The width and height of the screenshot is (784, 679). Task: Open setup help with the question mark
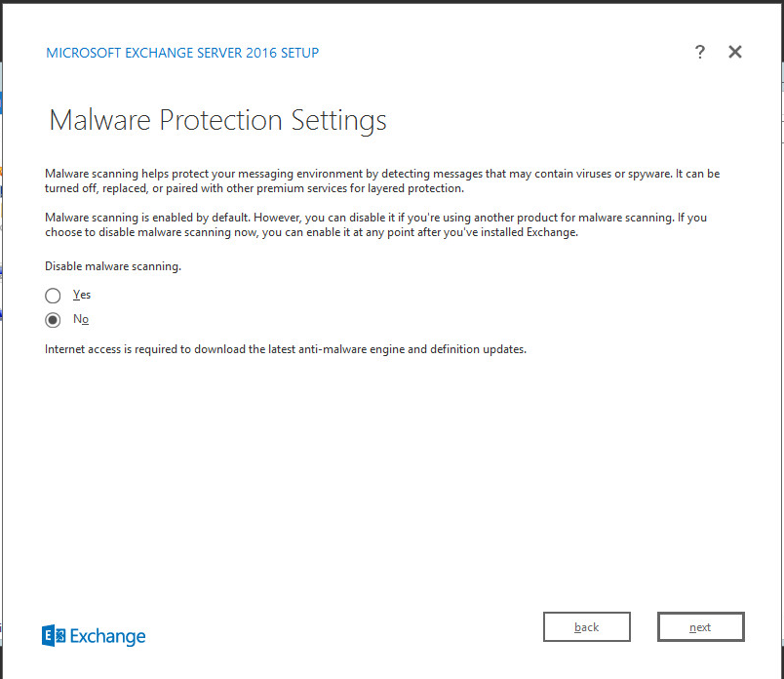[700, 53]
